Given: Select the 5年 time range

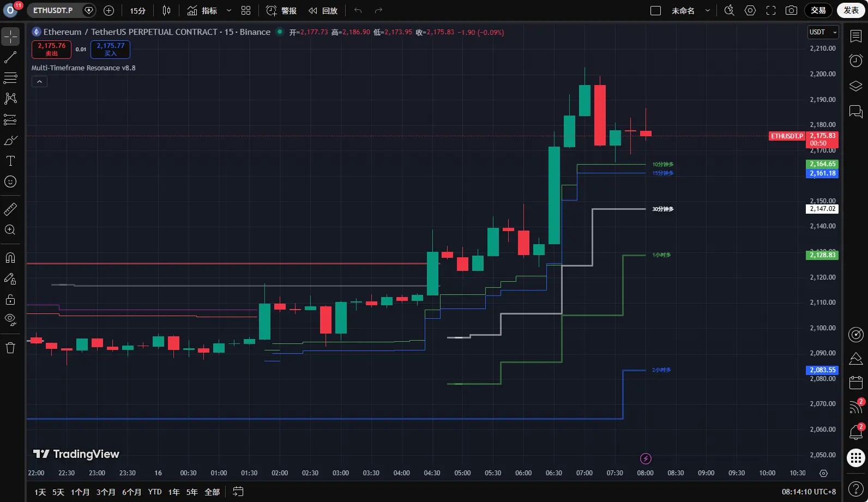Looking at the screenshot, I should coord(192,492).
